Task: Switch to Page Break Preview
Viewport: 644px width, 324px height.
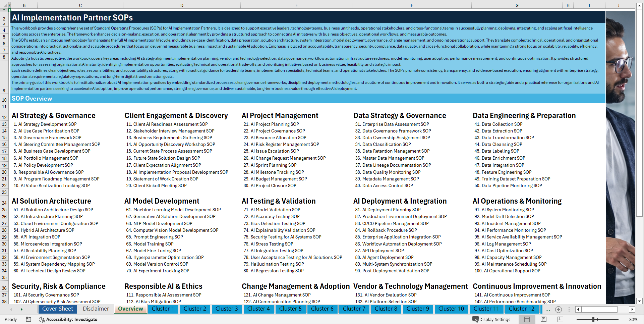Action: [x=560, y=319]
